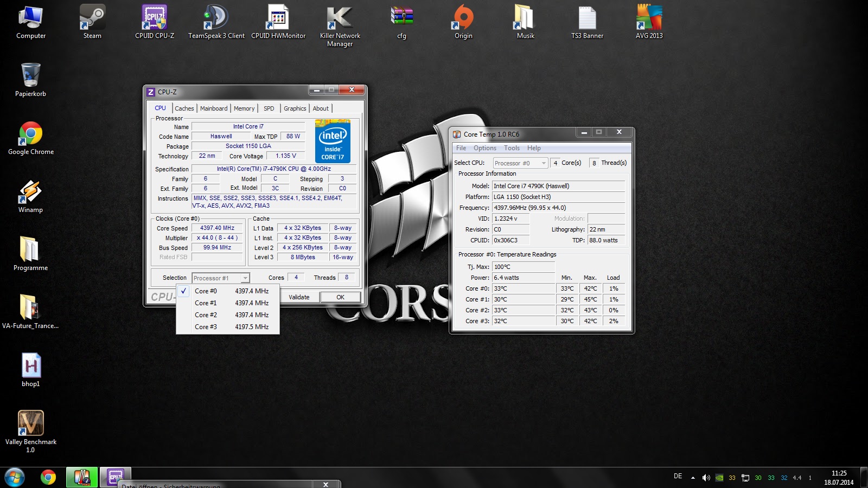
Task: Select the Killer Network Manager shortcut
Action: 340,25
